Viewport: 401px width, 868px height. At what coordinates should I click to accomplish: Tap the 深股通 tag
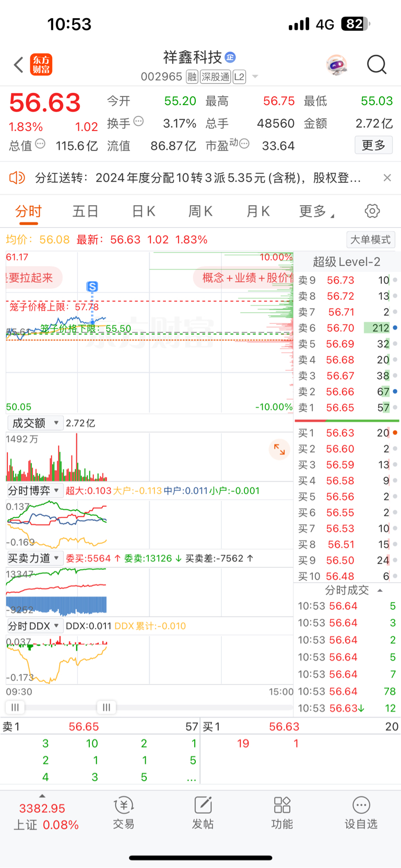pos(216,77)
